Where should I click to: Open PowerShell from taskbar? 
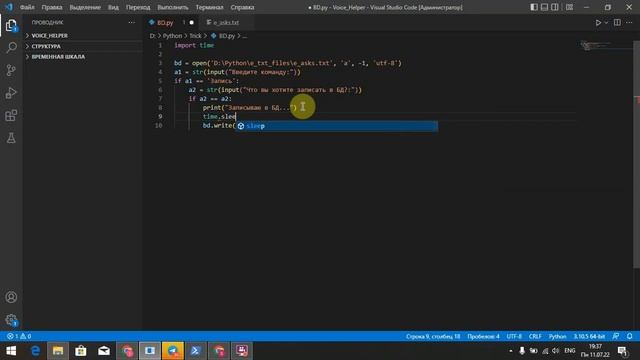196,351
